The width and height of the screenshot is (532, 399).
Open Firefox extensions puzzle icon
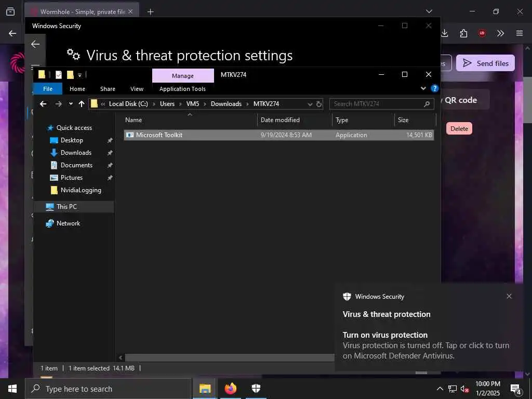pos(464,33)
